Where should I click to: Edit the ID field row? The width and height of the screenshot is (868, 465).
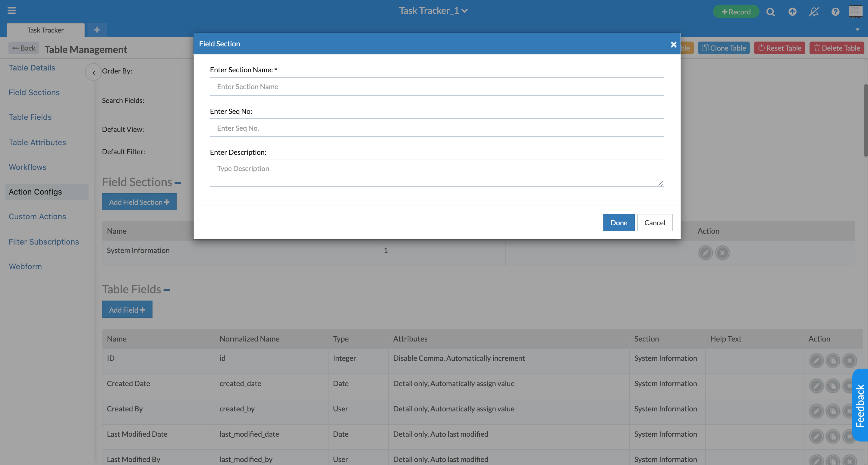[816, 360]
